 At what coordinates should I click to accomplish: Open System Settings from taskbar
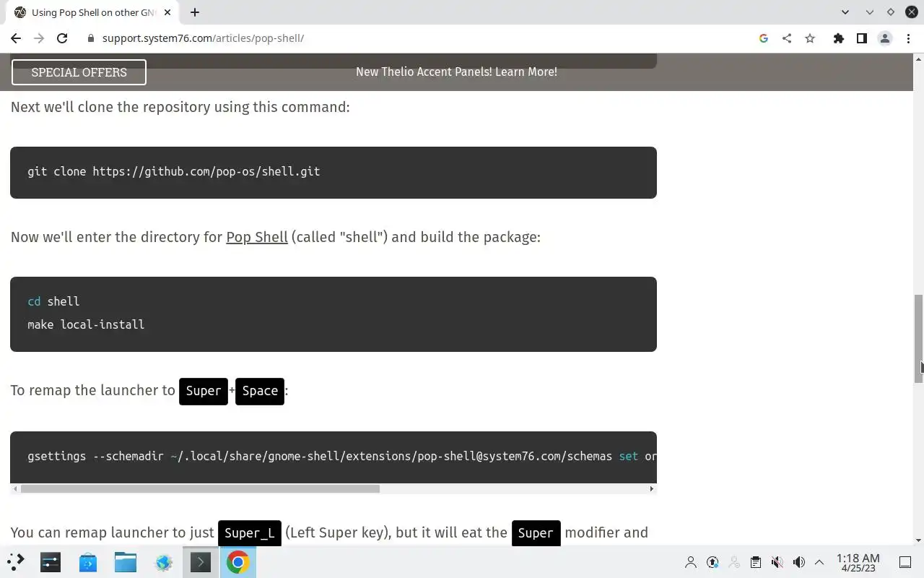51,562
